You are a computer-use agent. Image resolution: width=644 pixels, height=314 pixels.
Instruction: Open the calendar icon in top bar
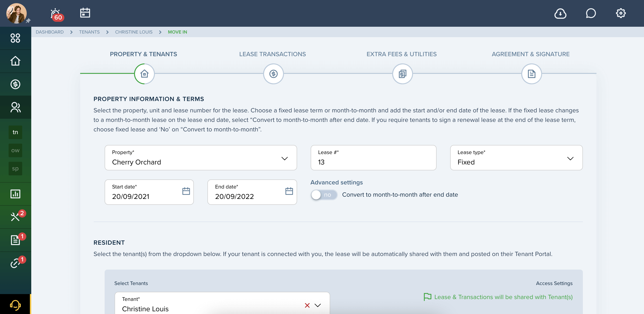click(85, 13)
